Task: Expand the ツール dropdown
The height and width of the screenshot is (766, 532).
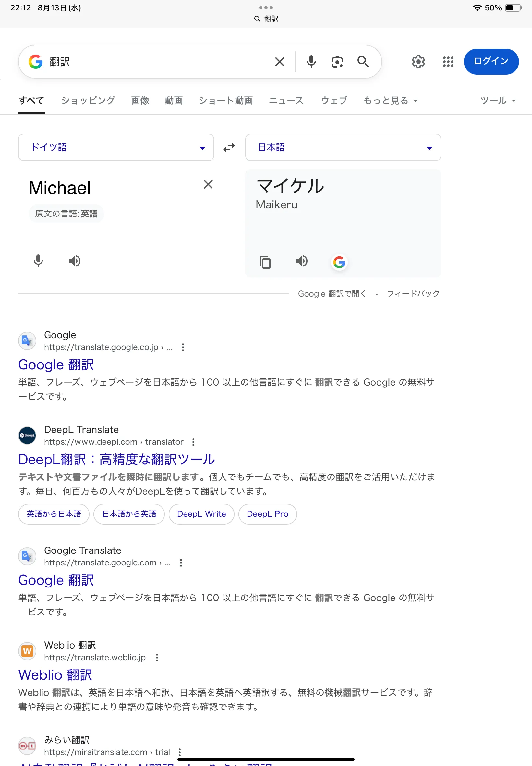Action: 498,100
